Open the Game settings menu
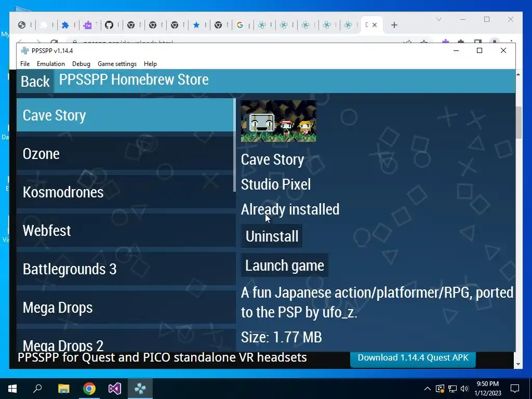This screenshot has height=399, width=532. pyautogui.click(x=117, y=64)
